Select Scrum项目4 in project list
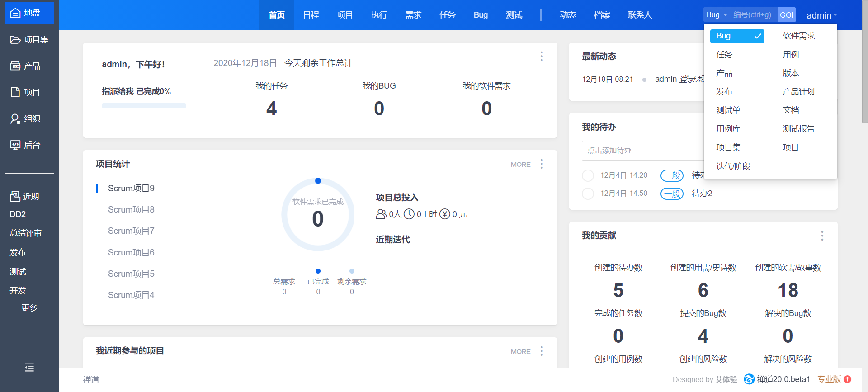868x392 pixels. (131, 295)
